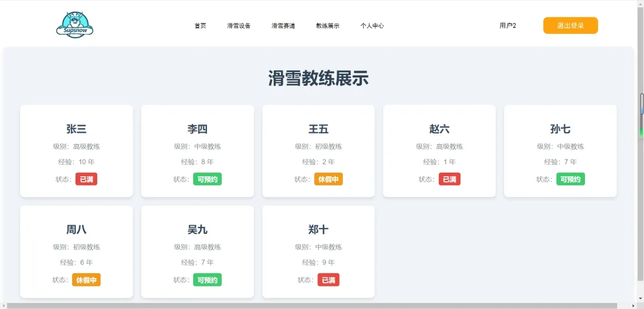Click 已满 status badge on 张三 card
Screen dimensions: 644x309
[x=86, y=179]
